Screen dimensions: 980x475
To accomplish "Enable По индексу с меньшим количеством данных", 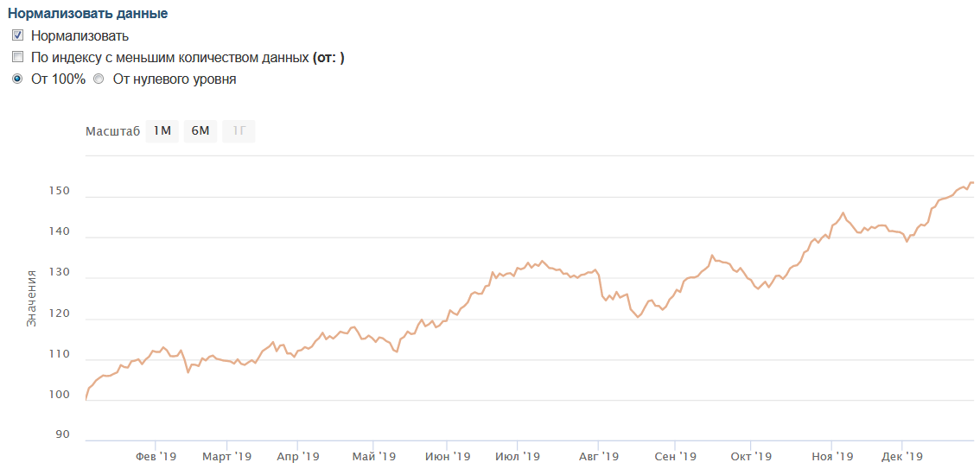I will coord(17,58).
